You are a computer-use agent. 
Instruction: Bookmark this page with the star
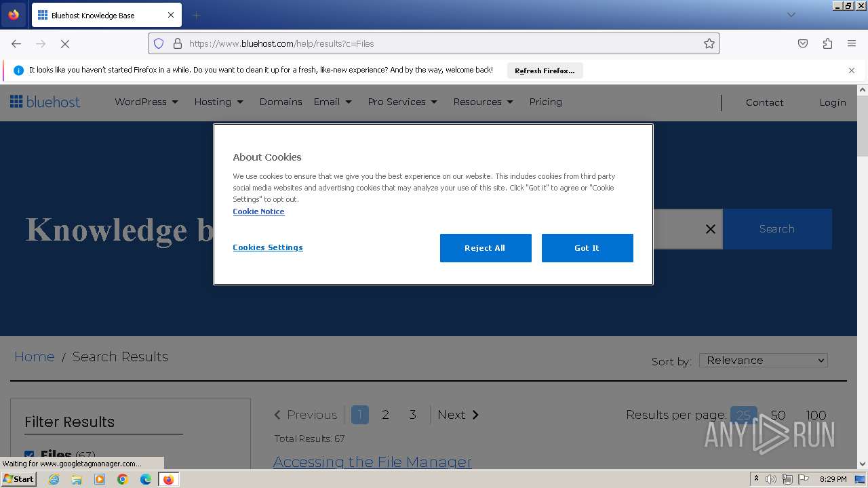(709, 43)
